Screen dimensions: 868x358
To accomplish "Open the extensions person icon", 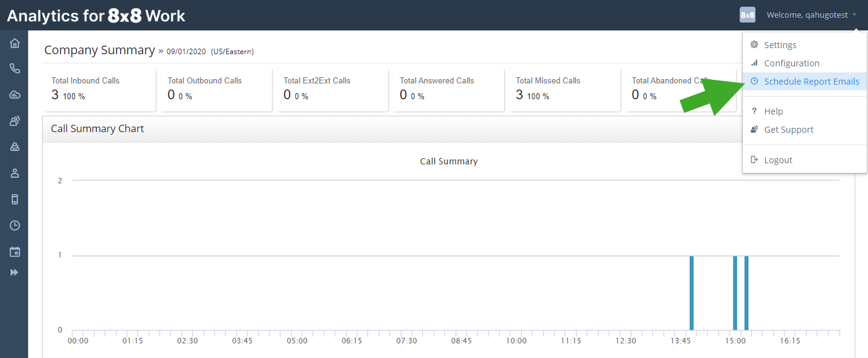I will click(14, 173).
